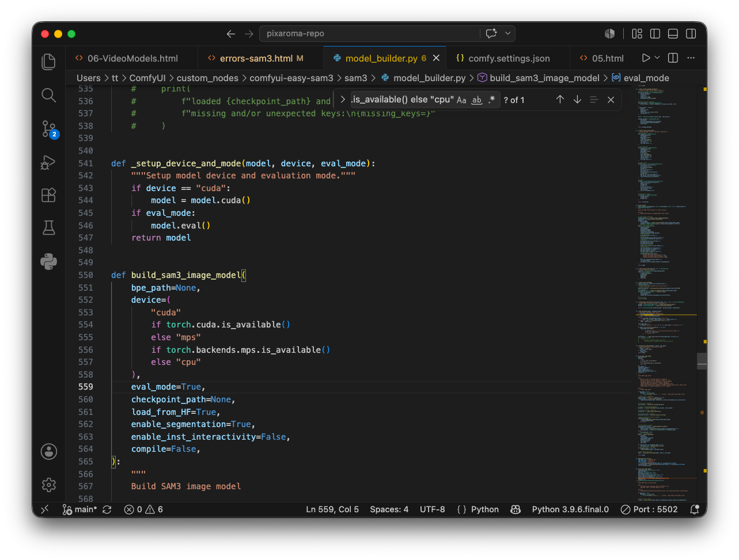Open chat dropdown arrow next to Copilot icon
This screenshot has height=560, width=739.
[x=508, y=33]
